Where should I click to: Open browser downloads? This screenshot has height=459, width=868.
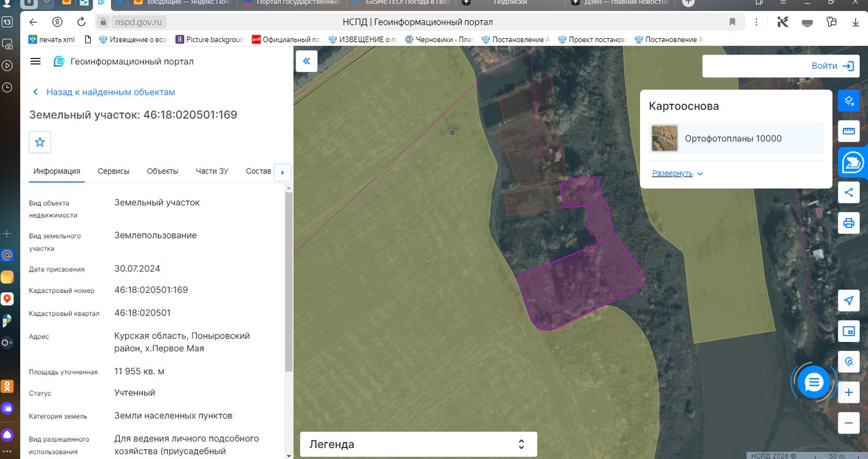pos(856,22)
